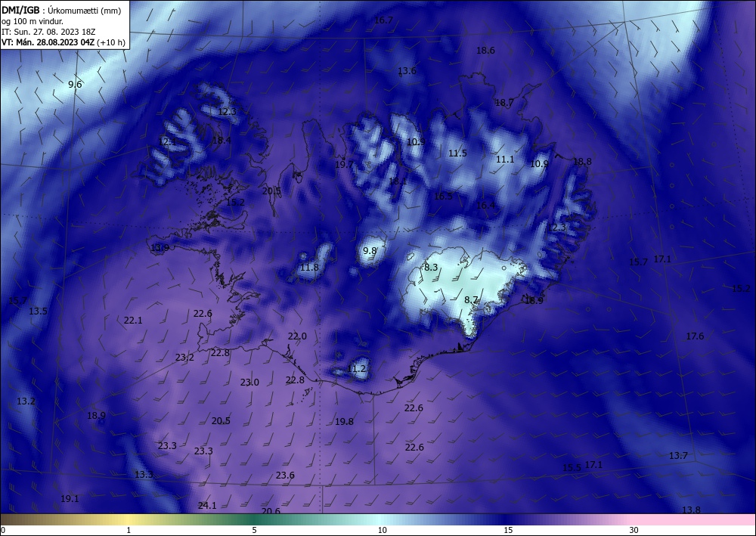This screenshot has height=536, width=756.
Task: Click the 11.2 value over the southern glacier
Action: pyautogui.click(x=356, y=369)
